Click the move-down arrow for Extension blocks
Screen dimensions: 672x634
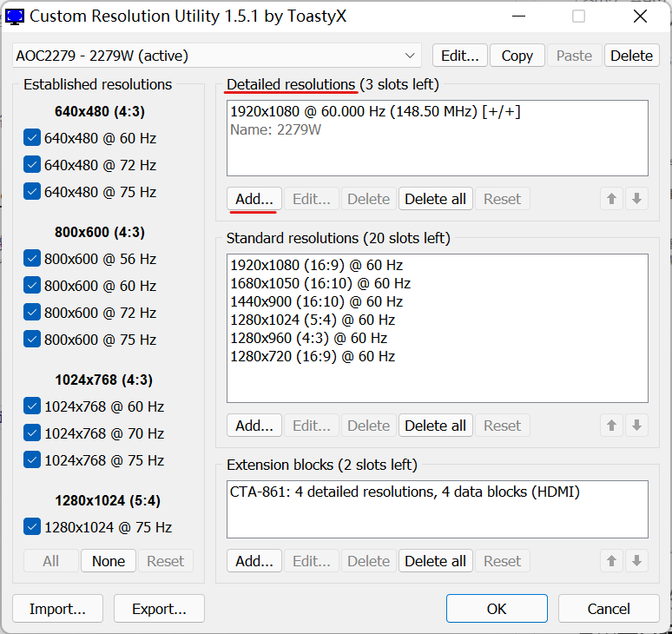(637, 561)
